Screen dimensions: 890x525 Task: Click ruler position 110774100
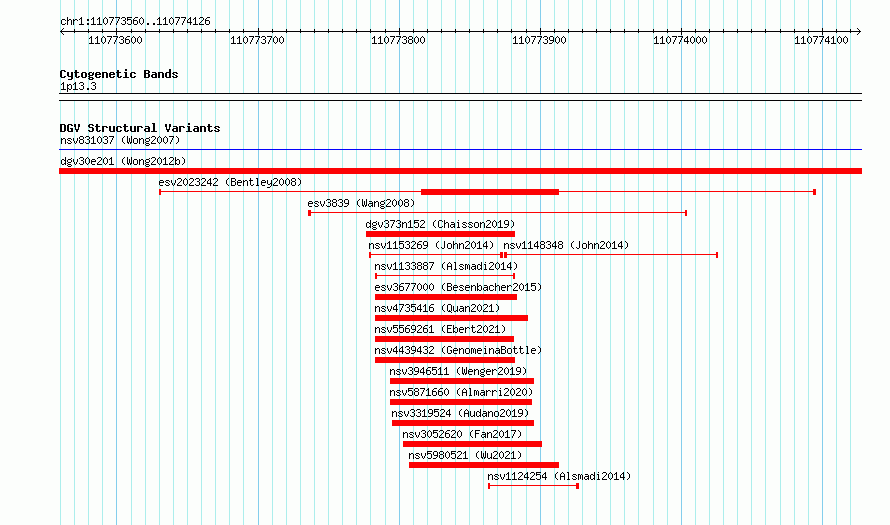(821, 40)
